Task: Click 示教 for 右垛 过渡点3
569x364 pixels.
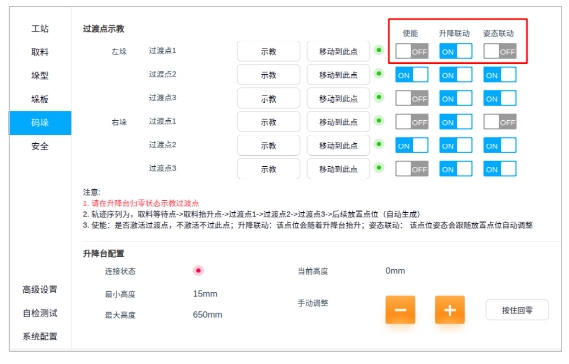Action: tap(269, 169)
